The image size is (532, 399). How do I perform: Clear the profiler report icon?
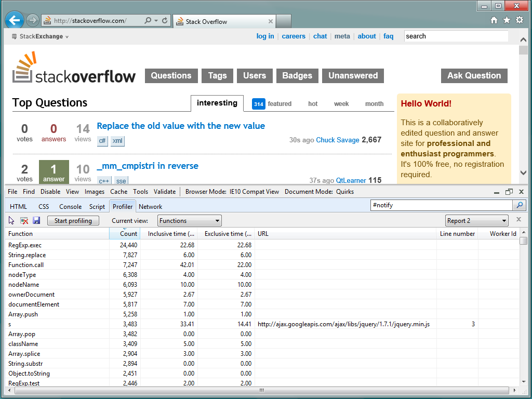coord(24,220)
